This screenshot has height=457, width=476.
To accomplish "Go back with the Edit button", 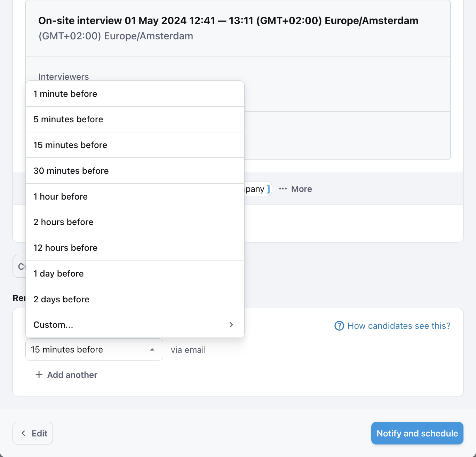I will coord(33,433).
